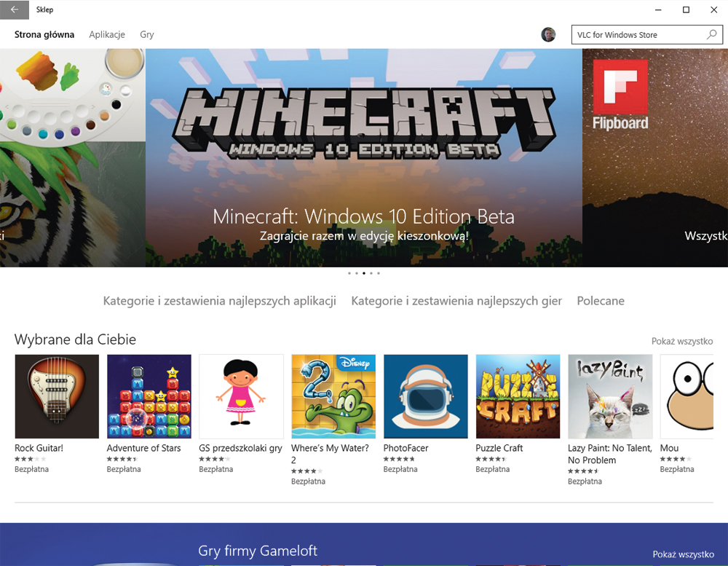This screenshot has width=728, height=566.
Task: Click Pokaż wszystko for Gry firmy Gameloft
Action: point(682,552)
